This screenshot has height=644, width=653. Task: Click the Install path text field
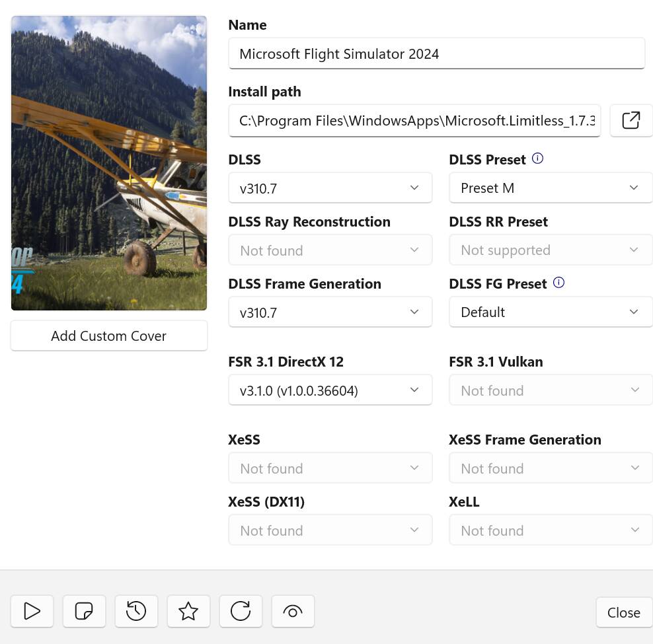pos(414,120)
